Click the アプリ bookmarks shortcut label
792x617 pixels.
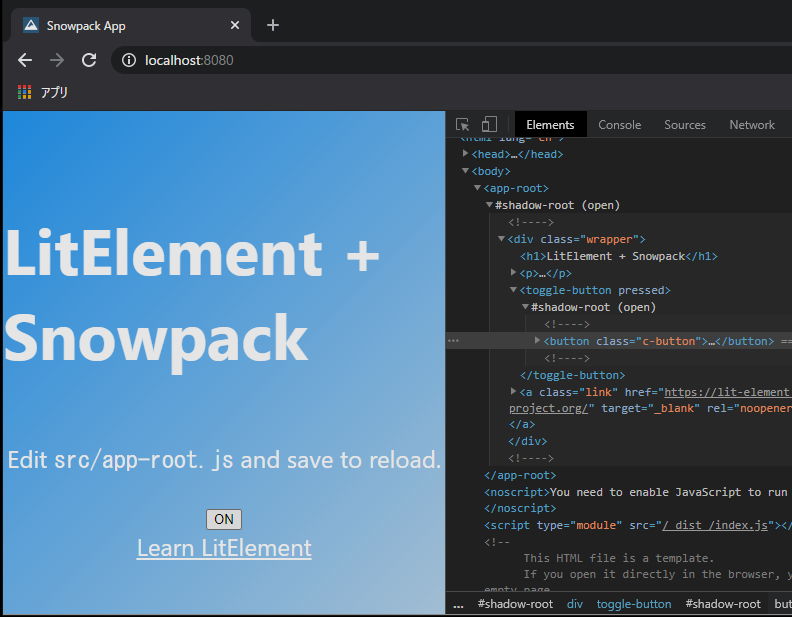[54, 92]
